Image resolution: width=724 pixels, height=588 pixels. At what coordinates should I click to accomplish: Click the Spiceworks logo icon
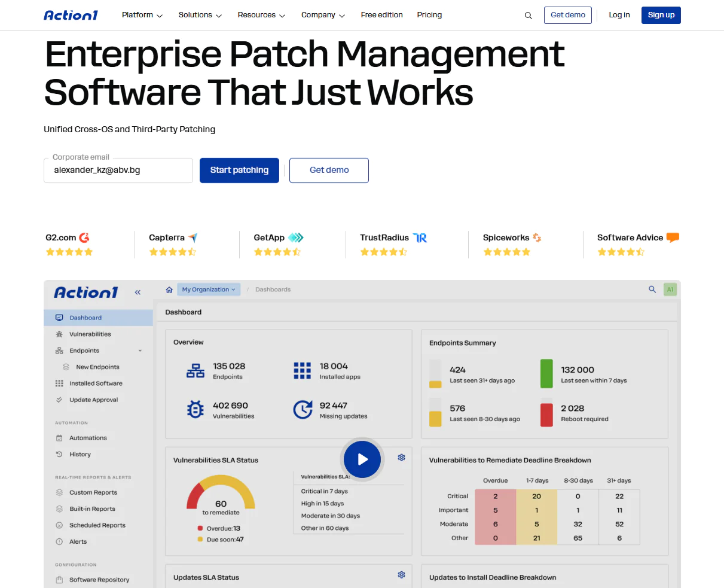(537, 237)
